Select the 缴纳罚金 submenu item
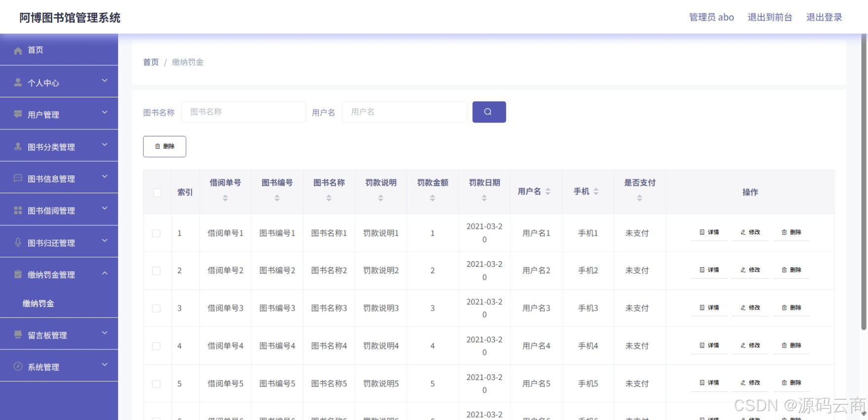Viewport: 868px width, 420px height. pyautogui.click(x=59, y=303)
